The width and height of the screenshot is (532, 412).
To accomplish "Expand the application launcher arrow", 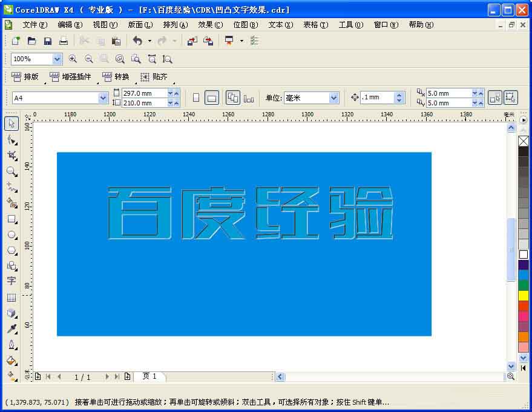I will pos(241,41).
